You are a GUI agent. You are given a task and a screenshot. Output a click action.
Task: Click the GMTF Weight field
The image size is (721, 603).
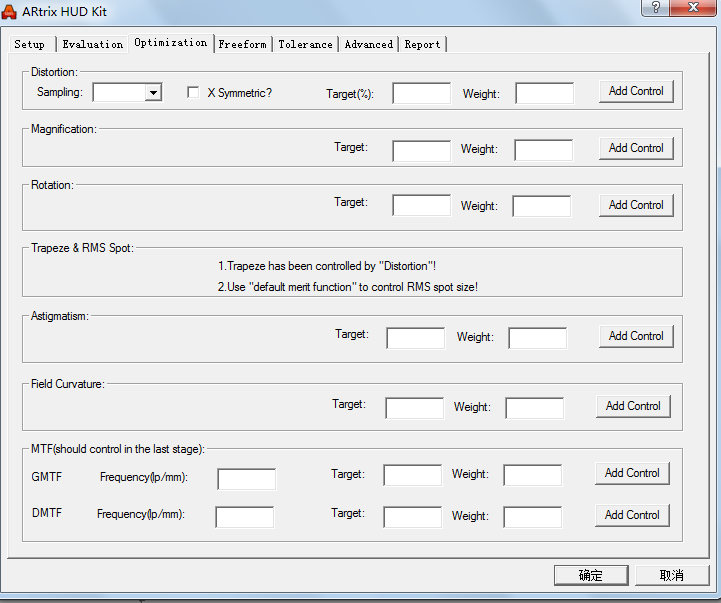coord(532,475)
